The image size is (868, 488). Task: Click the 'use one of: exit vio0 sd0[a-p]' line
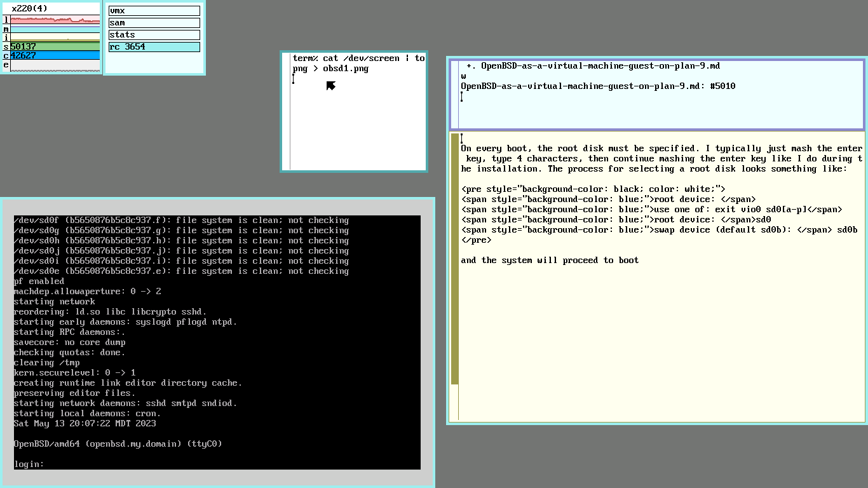pyautogui.click(x=651, y=210)
